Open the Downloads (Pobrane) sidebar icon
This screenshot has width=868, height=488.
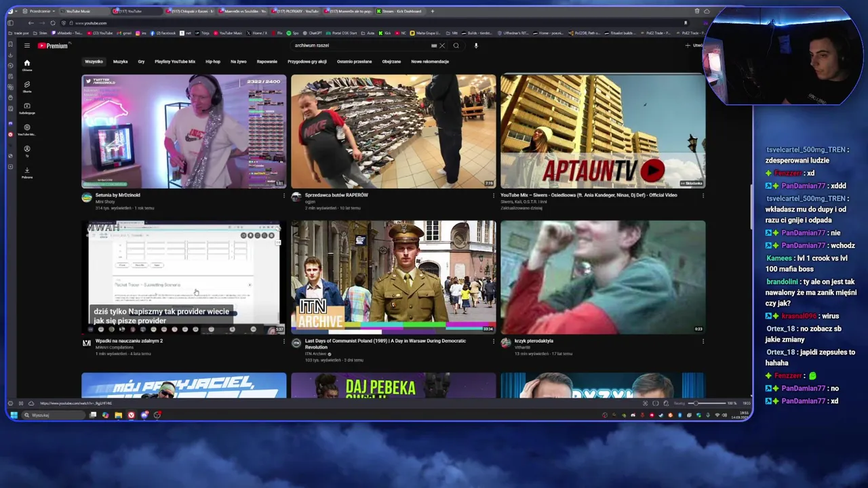pos(27,173)
